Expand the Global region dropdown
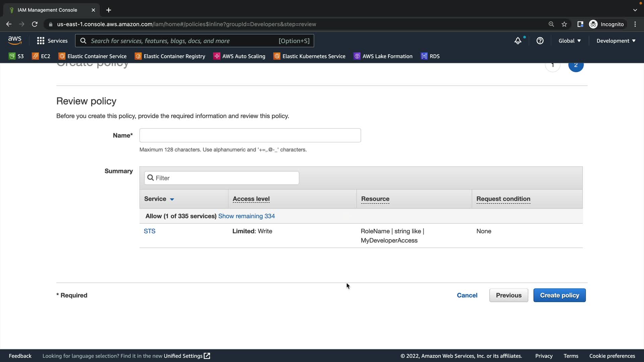644x362 pixels. click(x=570, y=41)
